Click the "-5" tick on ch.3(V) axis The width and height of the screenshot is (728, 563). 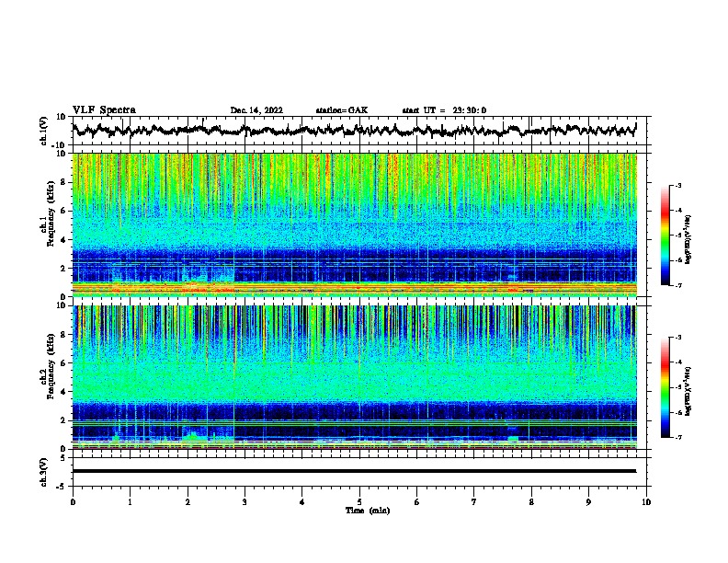click(x=62, y=487)
